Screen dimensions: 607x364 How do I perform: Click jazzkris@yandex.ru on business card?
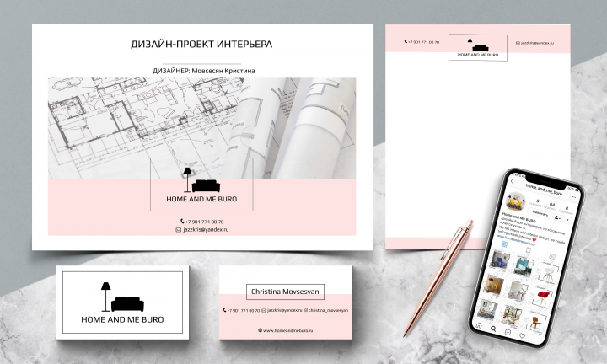tap(284, 310)
